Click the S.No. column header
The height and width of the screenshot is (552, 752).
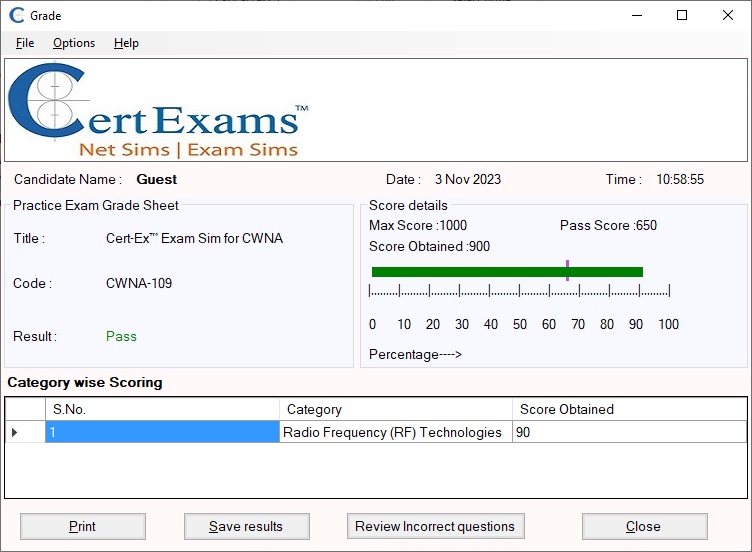162,409
